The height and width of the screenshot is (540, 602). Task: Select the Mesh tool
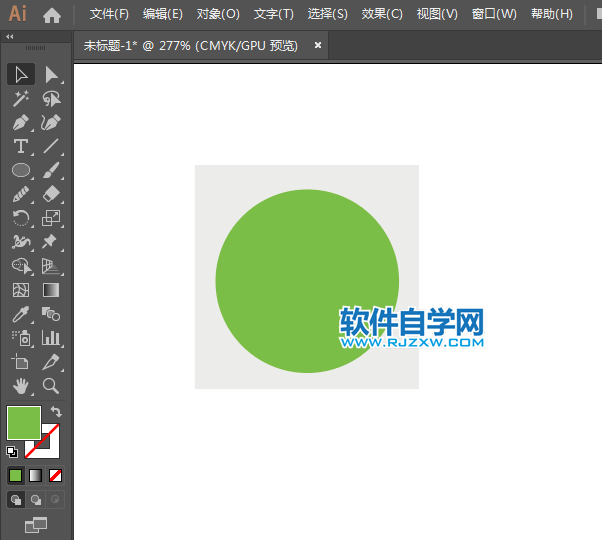pyautogui.click(x=21, y=290)
